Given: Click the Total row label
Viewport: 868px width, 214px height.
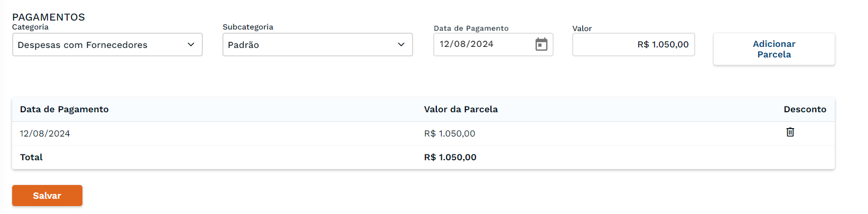Looking at the screenshot, I should coord(31,158).
